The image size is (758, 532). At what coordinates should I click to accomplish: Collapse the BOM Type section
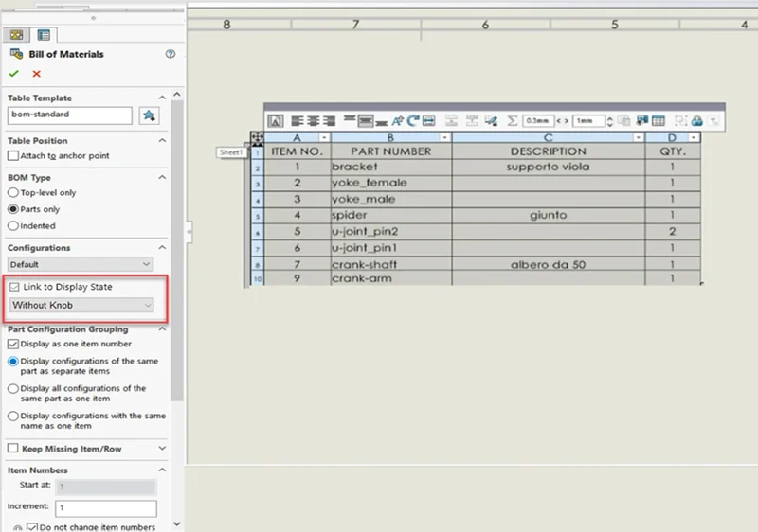pos(163,177)
